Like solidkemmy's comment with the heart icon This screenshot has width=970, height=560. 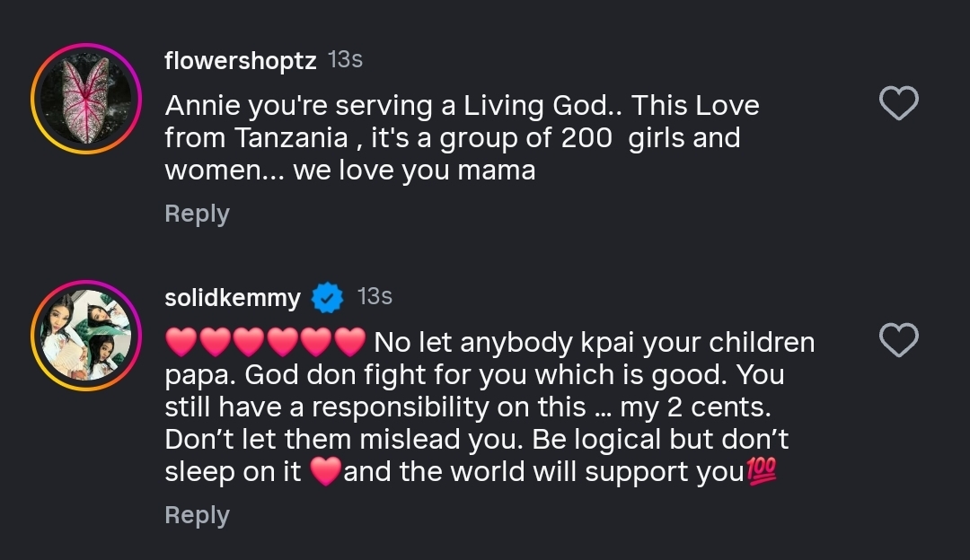897,340
